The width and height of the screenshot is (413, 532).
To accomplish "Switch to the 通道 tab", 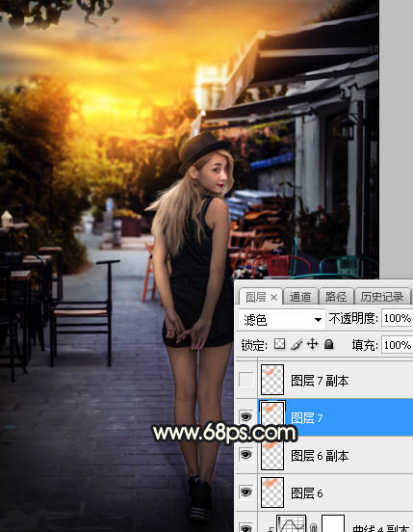I will (x=300, y=297).
